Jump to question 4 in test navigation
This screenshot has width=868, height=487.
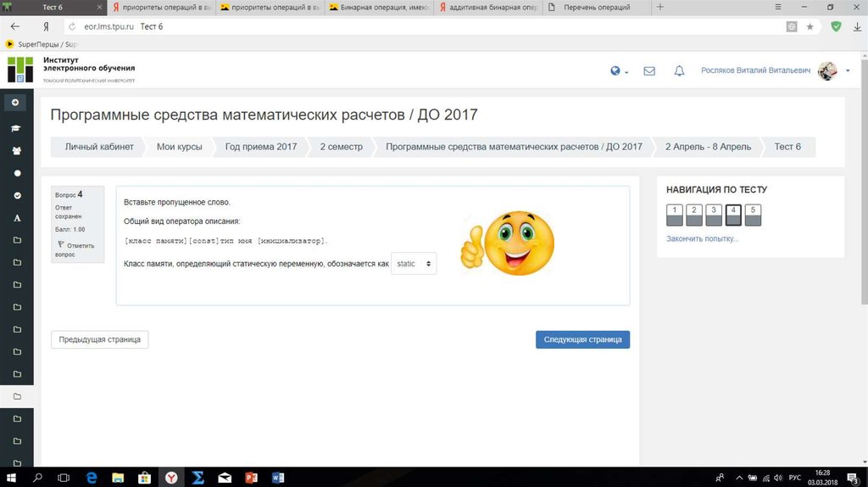click(733, 215)
